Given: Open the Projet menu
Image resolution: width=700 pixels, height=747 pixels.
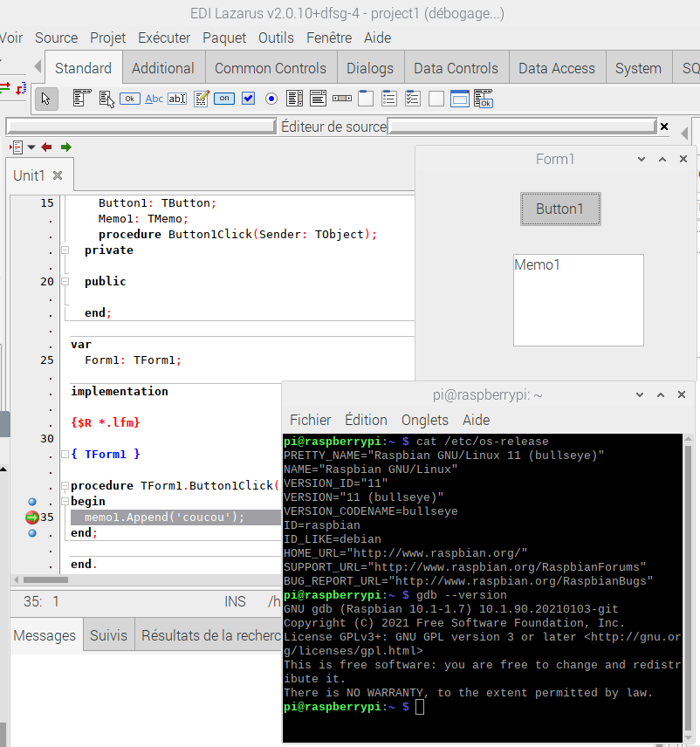Looking at the screenshot, I should pyautogui.click(x=107, y=38).
